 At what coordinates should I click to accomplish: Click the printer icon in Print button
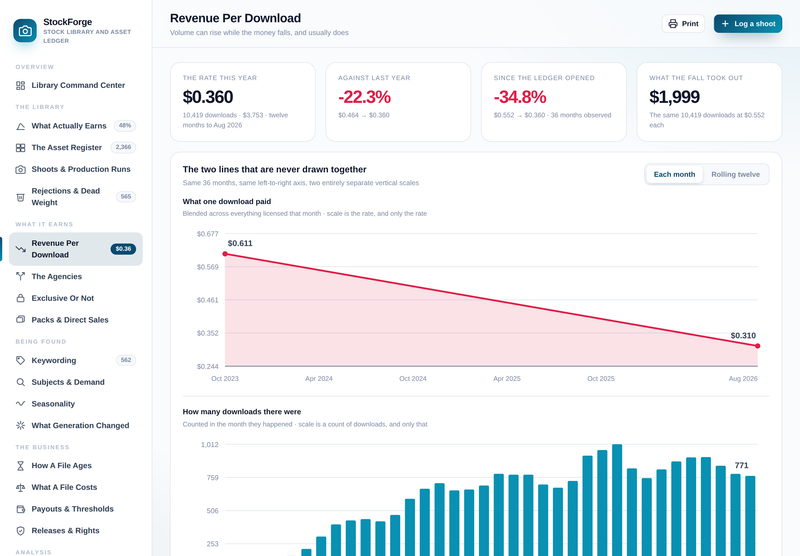(673, 24)
